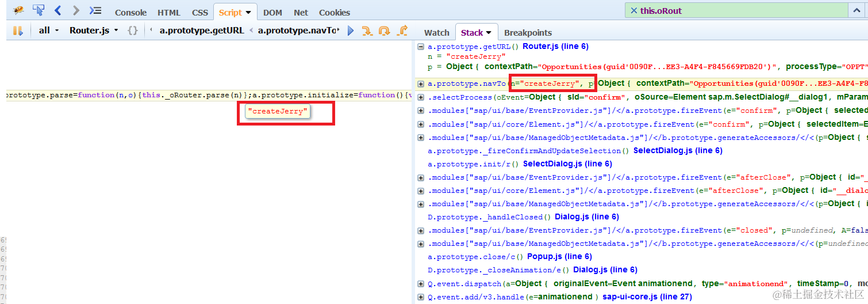Expand EventProvider fireEvent e="afterClose" frame
The image size is (868, 304).
point(421,177)
